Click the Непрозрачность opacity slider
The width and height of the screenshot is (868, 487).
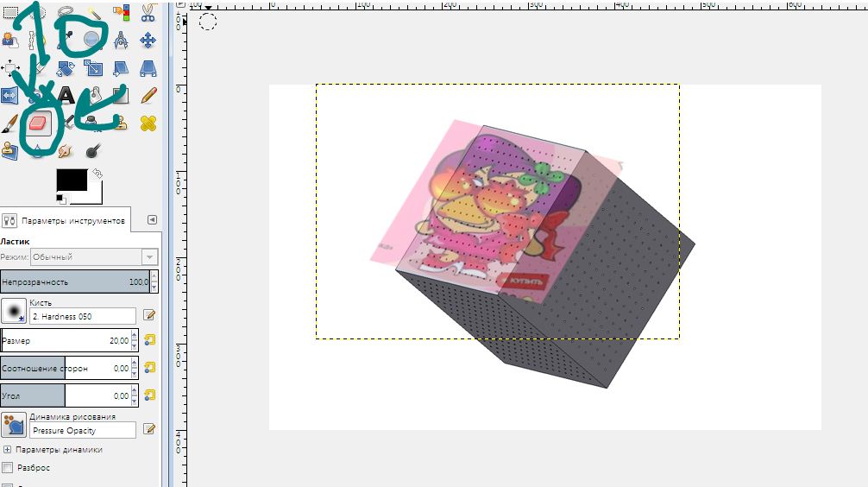point(75,281)
